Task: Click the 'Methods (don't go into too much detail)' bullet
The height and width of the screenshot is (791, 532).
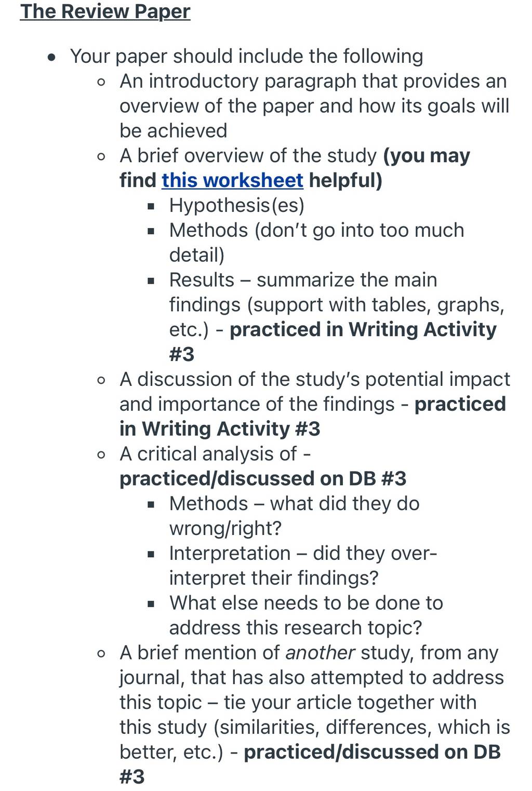Action: (x=316, y=243)
